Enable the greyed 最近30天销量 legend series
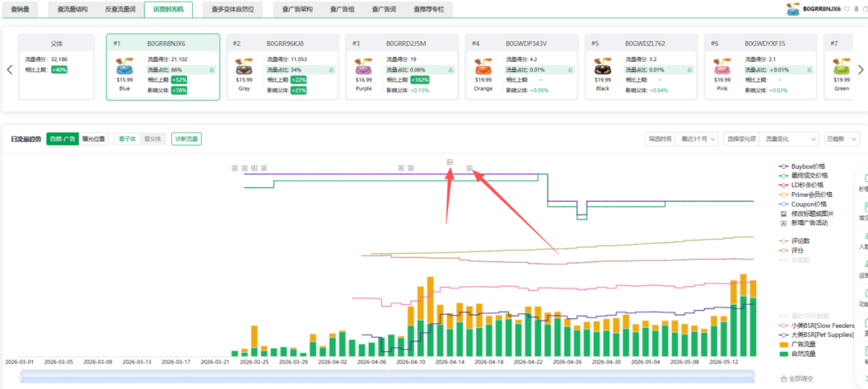 coord(804,315)
